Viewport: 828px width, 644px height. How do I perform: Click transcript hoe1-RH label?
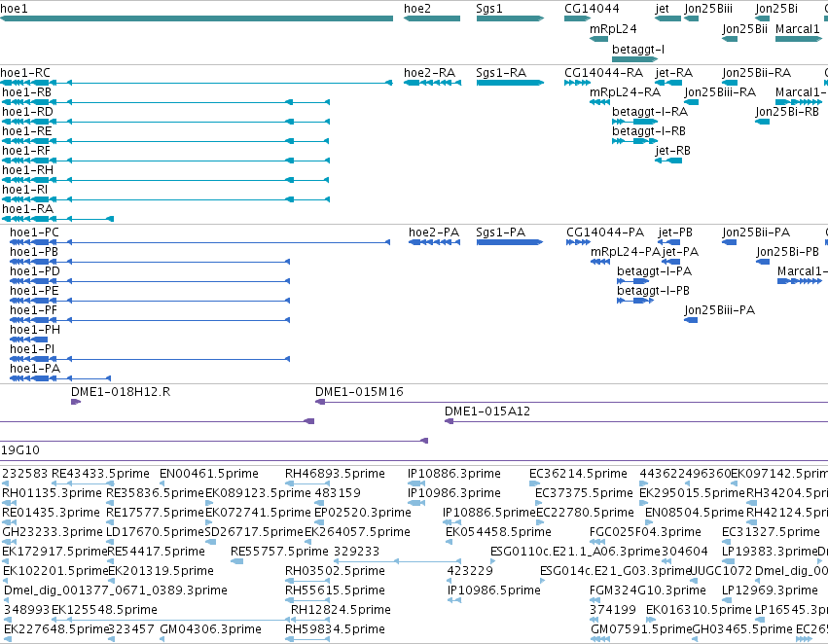coord(27,170)
